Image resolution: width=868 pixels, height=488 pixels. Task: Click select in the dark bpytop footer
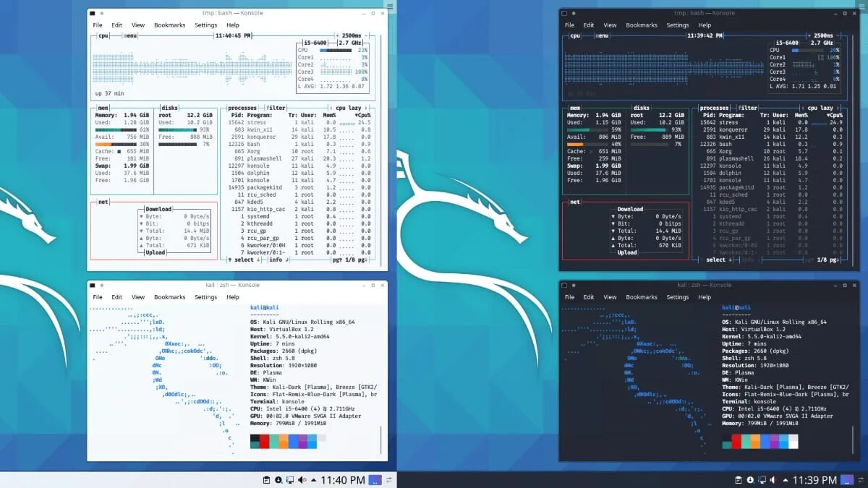pyautogui.click(x=715, y=260)
